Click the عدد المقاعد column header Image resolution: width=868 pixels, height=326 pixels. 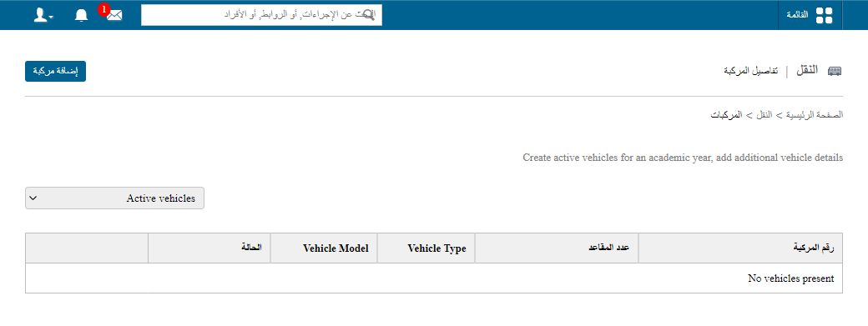tap(557, 248)
